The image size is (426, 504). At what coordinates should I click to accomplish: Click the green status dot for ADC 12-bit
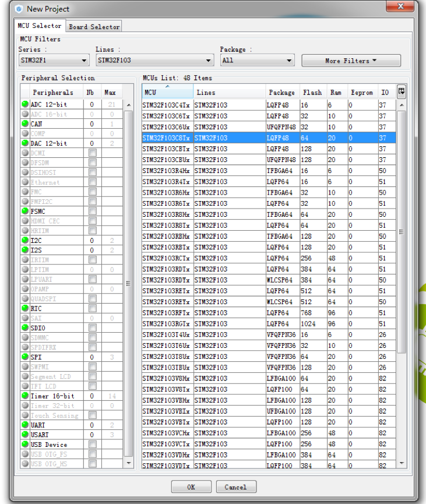pos(24,104)
